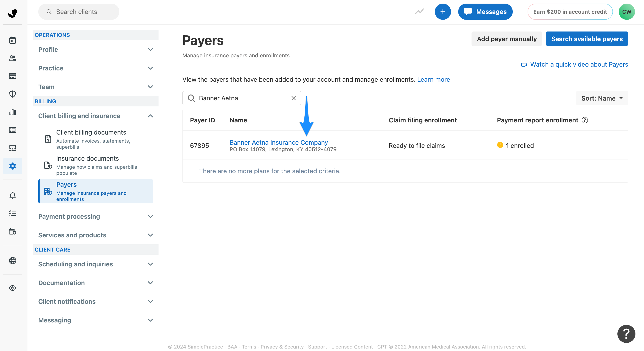
Task: Open the Terms footer link
Action: [x=249, y=347]
